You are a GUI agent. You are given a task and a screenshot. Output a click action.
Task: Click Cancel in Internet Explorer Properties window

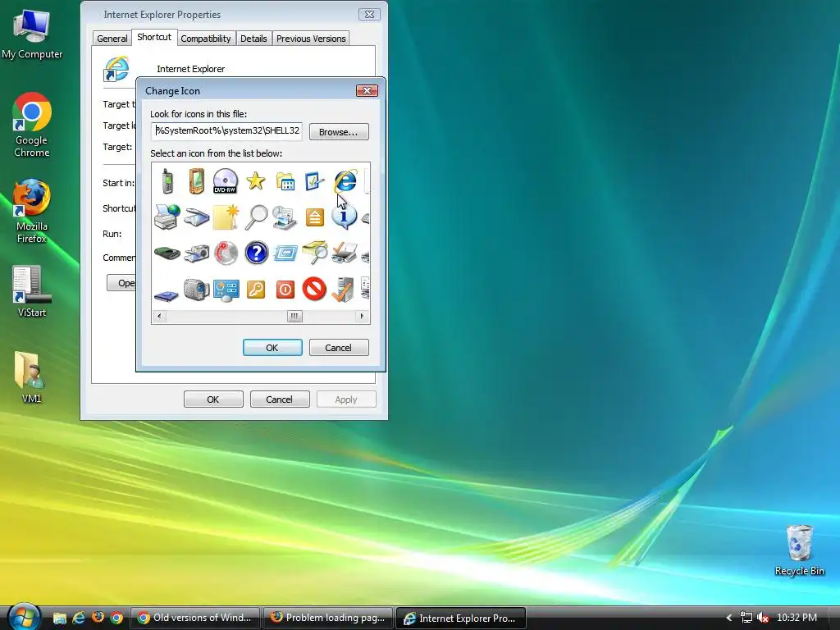(280, 399)
